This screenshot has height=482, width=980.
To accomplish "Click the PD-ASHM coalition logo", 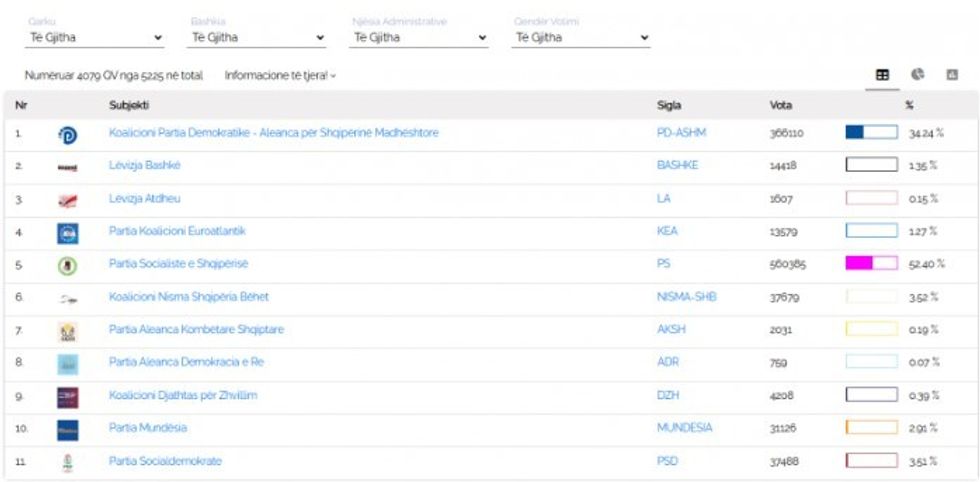I will click(68, 134).
